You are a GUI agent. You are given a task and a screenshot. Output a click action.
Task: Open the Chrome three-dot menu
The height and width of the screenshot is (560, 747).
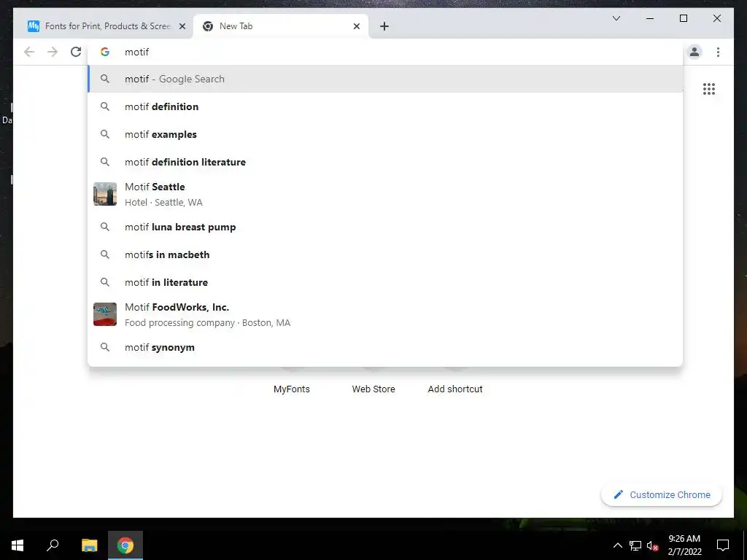(x=718, y=52)
